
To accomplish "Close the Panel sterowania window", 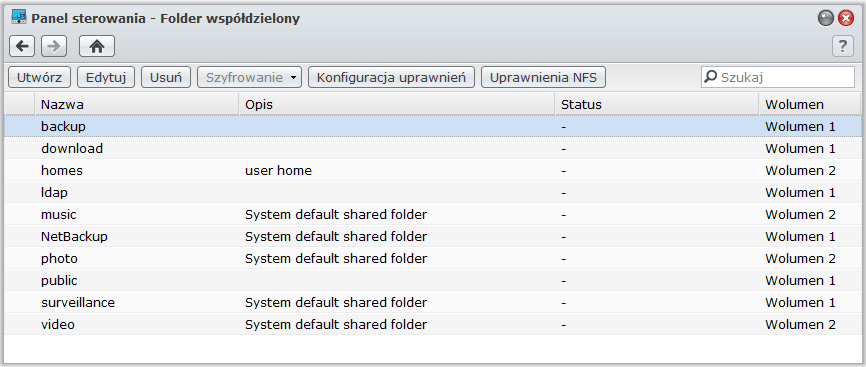I will click(846, 18).
